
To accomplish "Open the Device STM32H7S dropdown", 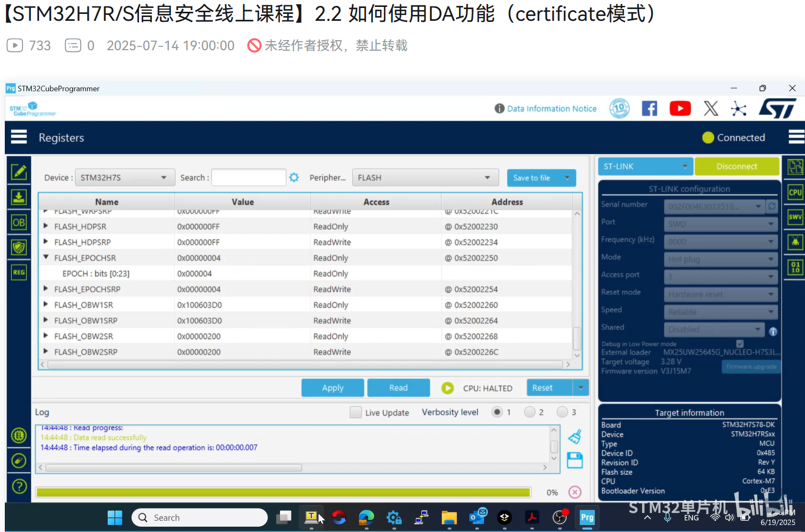I will click(125, 177).
